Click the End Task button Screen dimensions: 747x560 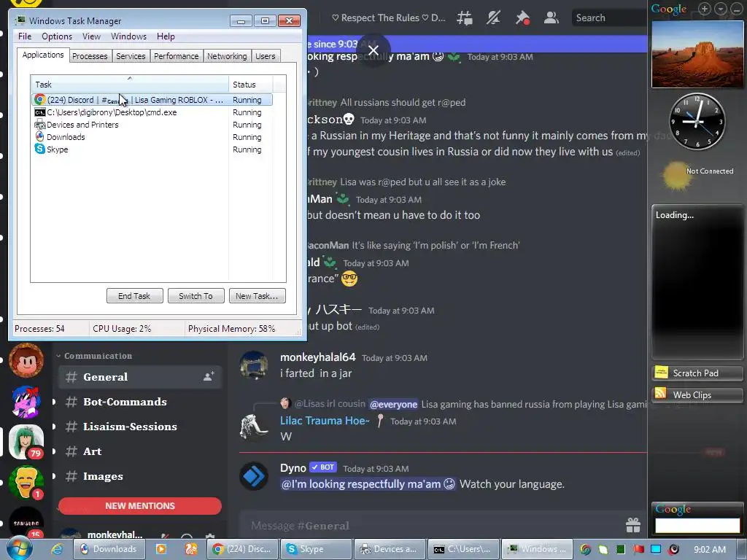click(134, 296)
